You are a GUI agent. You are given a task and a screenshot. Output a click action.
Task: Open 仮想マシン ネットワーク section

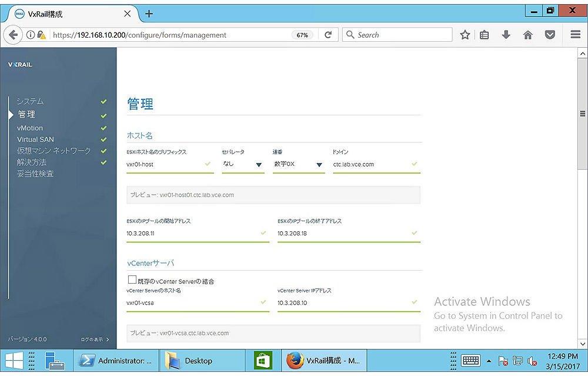[54, 151]
